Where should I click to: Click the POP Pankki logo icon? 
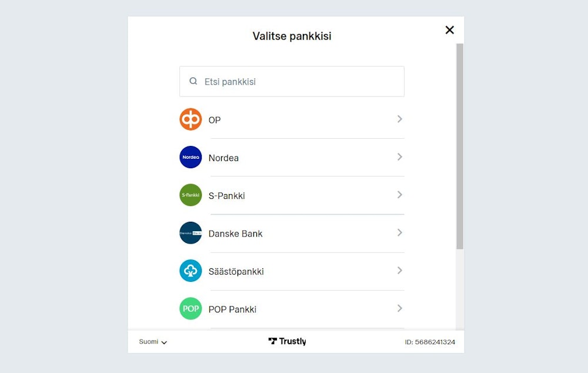[x=190, y=308]
